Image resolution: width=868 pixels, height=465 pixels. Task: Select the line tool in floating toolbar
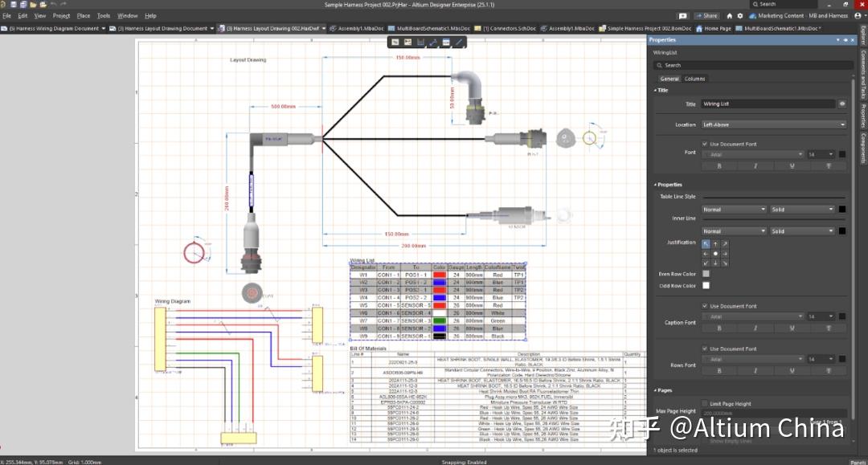tap(459, 42)
